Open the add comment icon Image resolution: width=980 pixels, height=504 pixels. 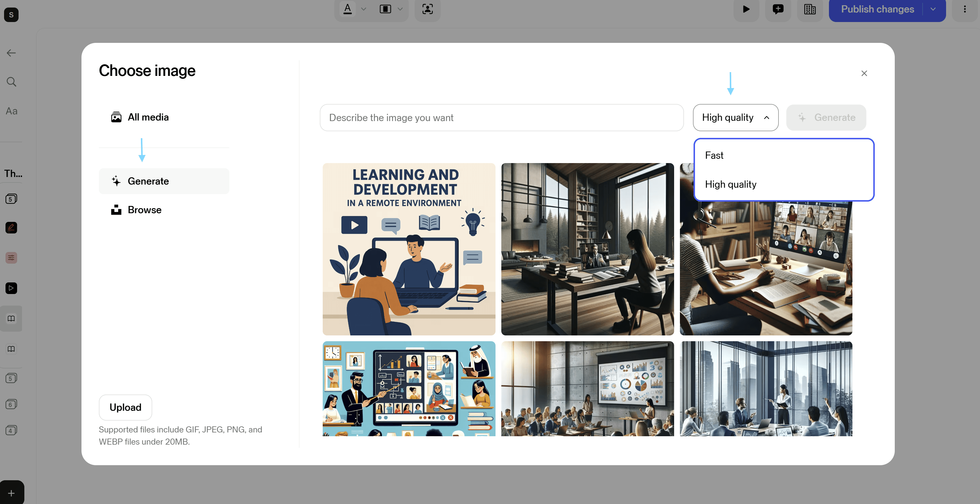coord(778,9)
